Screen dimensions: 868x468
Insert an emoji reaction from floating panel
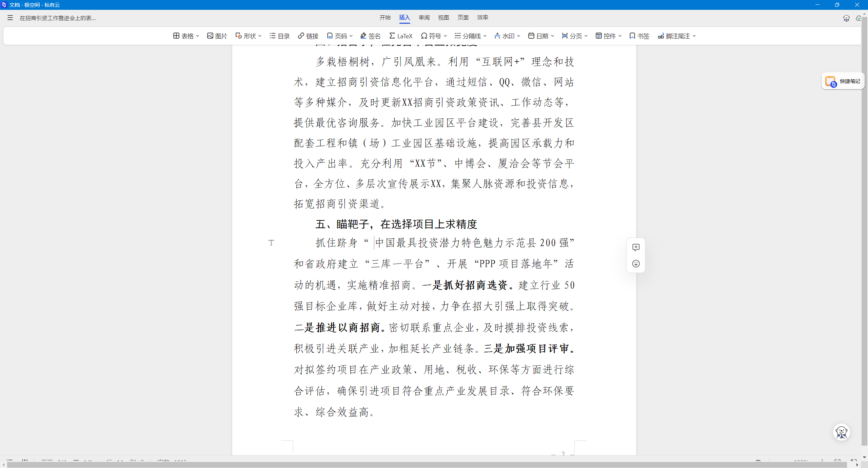(x=635, y=264)
